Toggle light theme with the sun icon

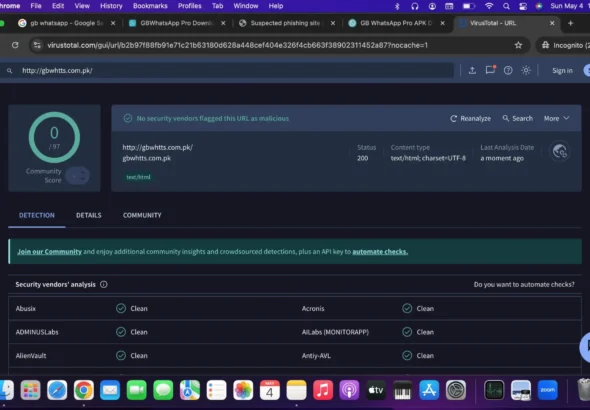coord(526,70)
